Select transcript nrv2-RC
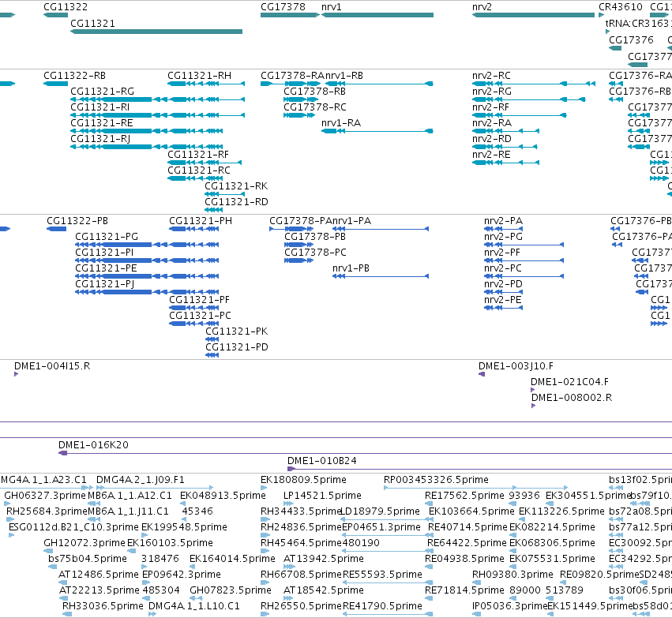Screen dimensions: 672x618 [491, 76]
